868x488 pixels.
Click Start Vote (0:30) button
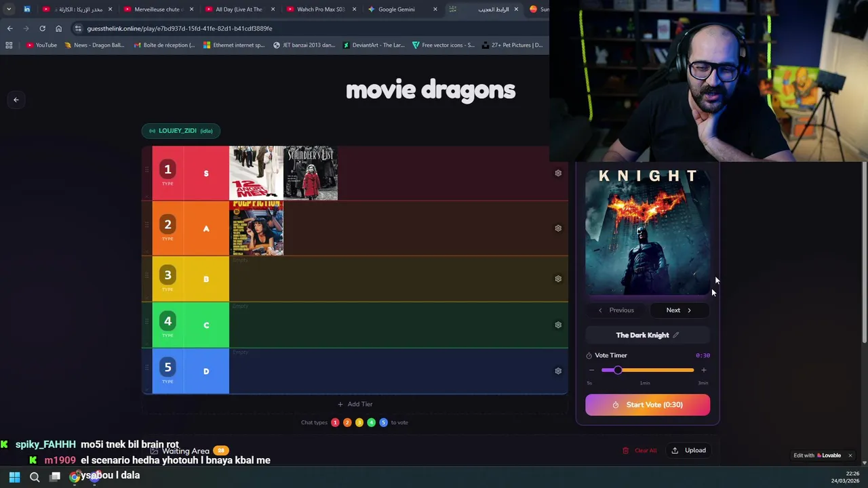(648, 405)
